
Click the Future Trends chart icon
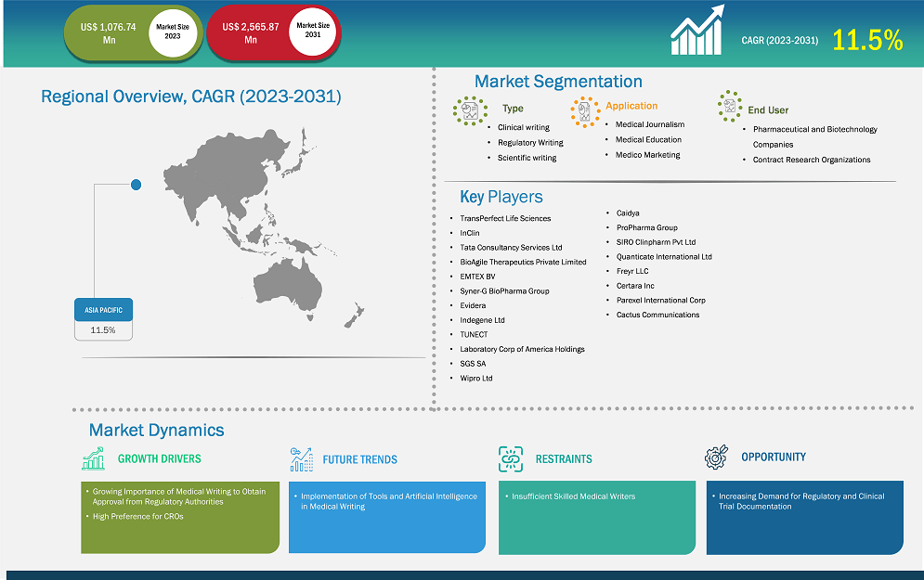tap(301, 459)
